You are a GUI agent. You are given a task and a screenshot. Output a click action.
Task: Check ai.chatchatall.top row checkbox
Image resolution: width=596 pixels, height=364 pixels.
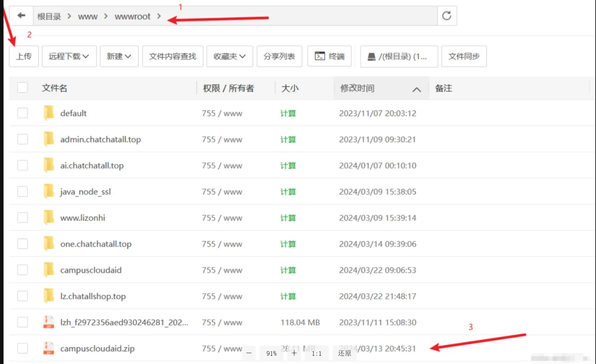(23, 165)
